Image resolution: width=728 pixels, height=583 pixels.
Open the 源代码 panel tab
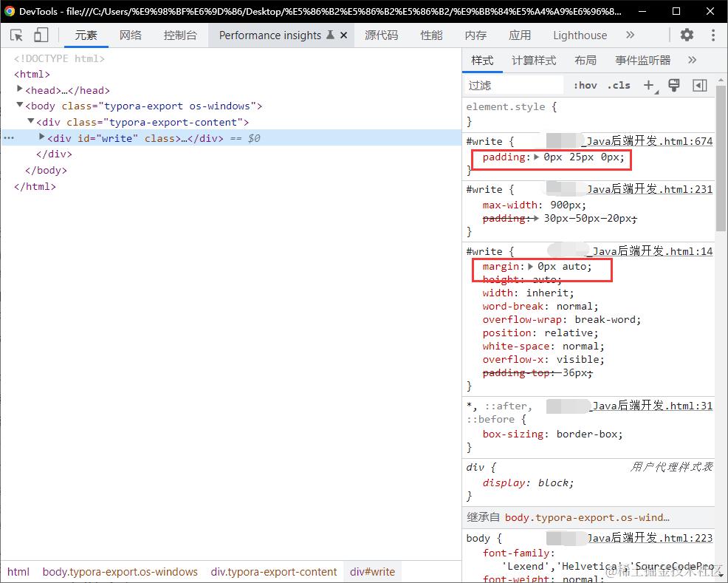tap(381, 35)
